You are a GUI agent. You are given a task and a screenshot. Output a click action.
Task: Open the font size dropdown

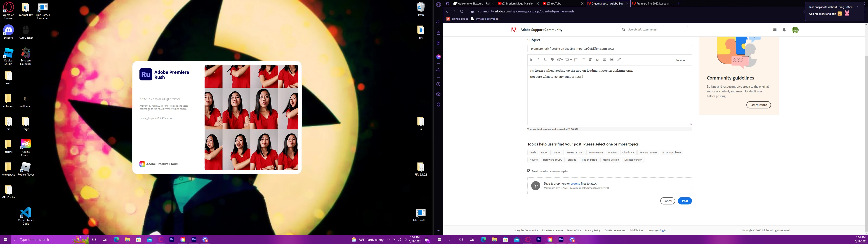(560, 60)
